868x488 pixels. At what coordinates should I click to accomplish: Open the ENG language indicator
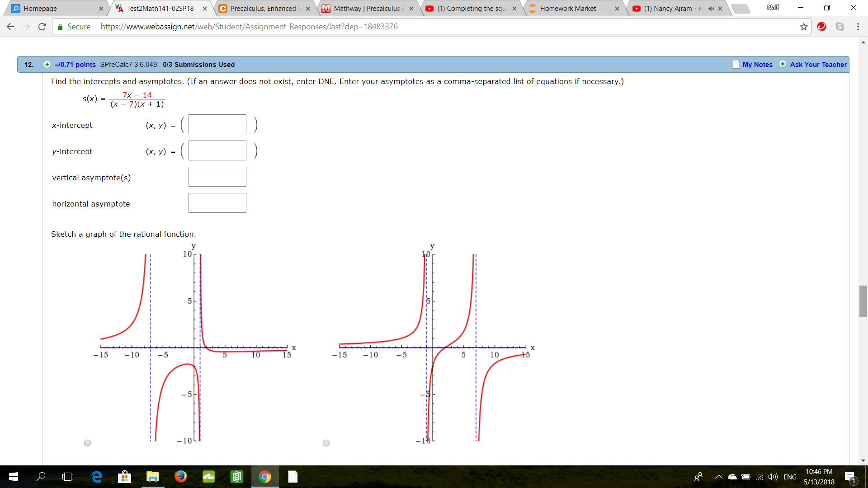[790, 477]
